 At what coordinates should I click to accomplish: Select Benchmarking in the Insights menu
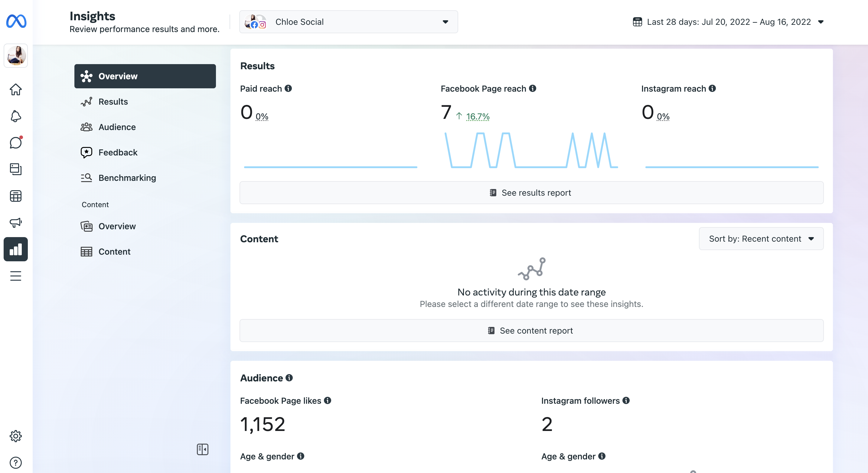(x=127, y=178)
